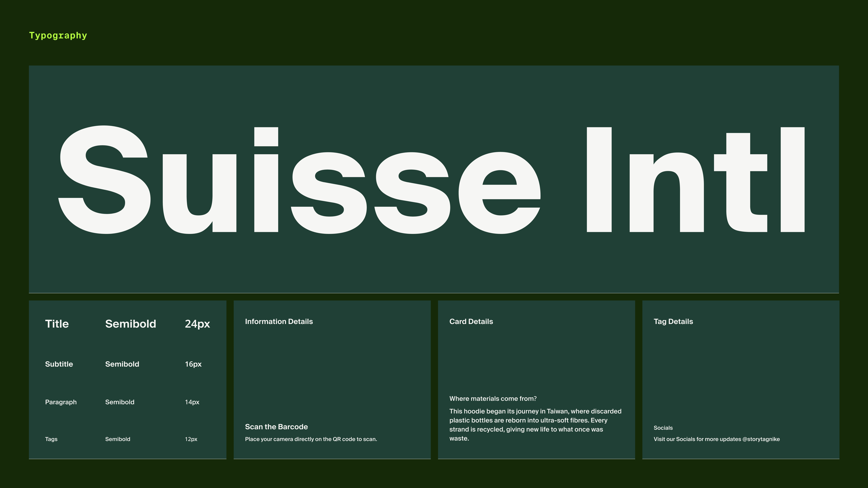Click the green Typography heading

pyautogui.click(x=58, y=36)
